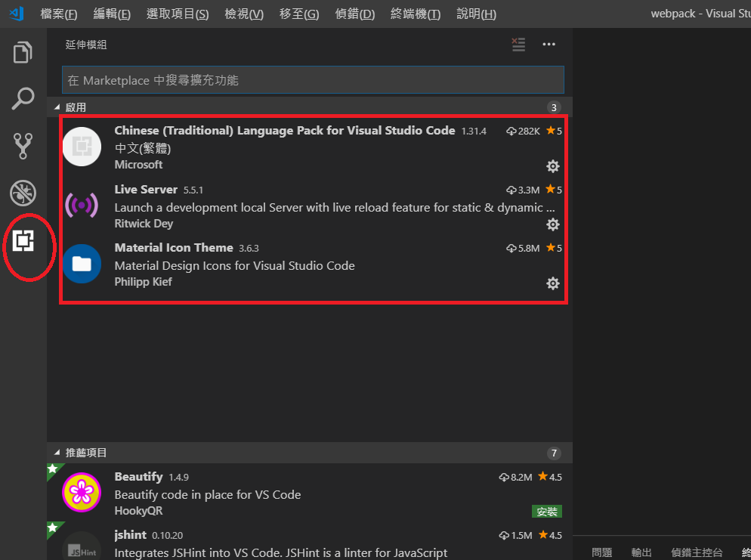Select the Search icon in activity bar

[x=22, y=98]
